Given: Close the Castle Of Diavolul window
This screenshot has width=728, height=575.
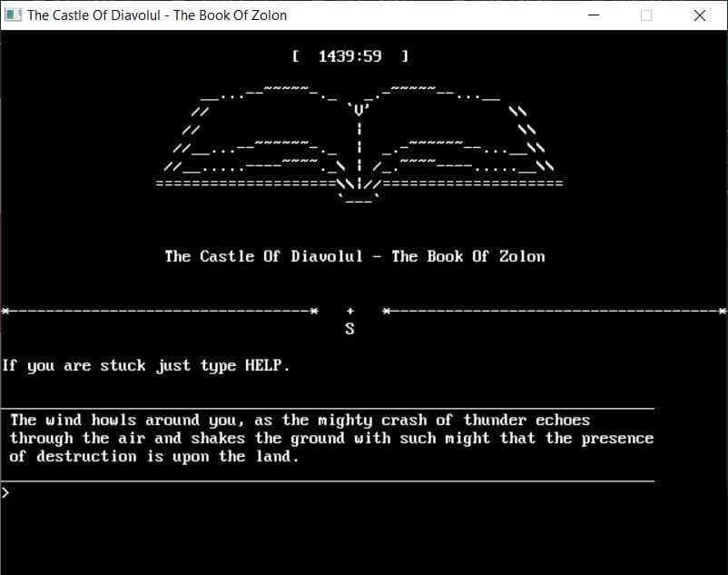Looking at the screenshot, I should coord(700,15).
